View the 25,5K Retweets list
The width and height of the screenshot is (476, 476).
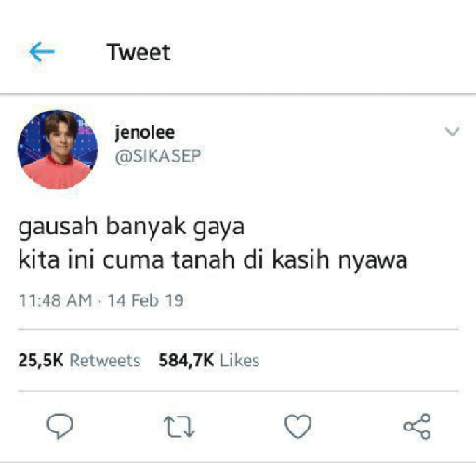(x=79, y=361)
